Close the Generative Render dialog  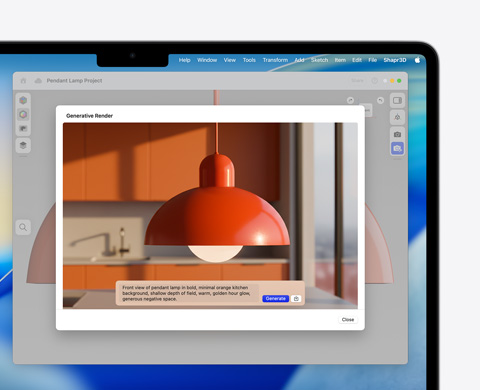348,319
